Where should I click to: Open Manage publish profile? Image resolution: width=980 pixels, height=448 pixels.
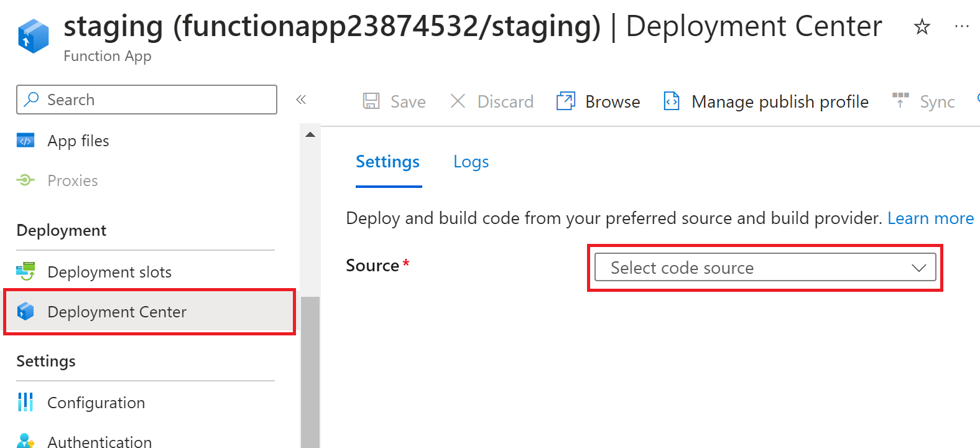point(780,101)
